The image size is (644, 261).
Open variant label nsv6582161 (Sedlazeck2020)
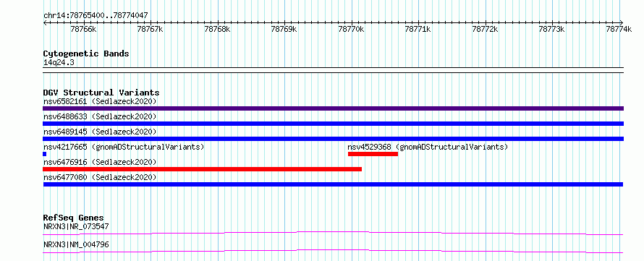click(100, 101)
